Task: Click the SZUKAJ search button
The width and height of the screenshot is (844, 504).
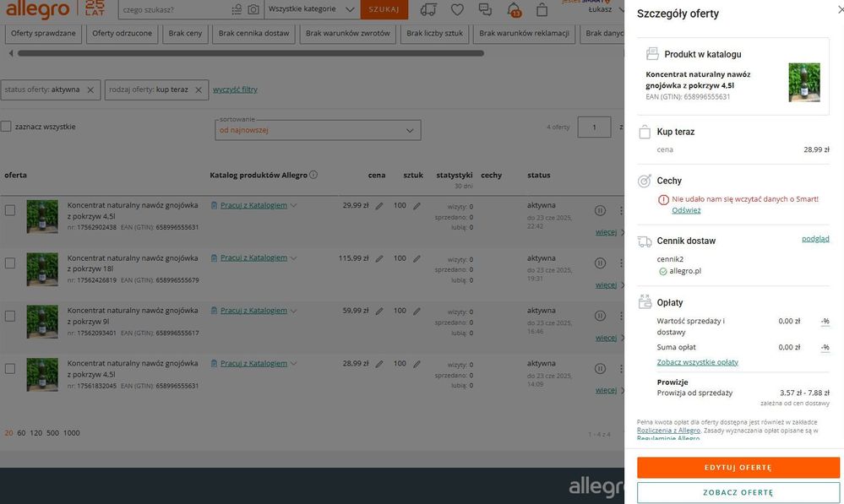Action: [384, 9]
